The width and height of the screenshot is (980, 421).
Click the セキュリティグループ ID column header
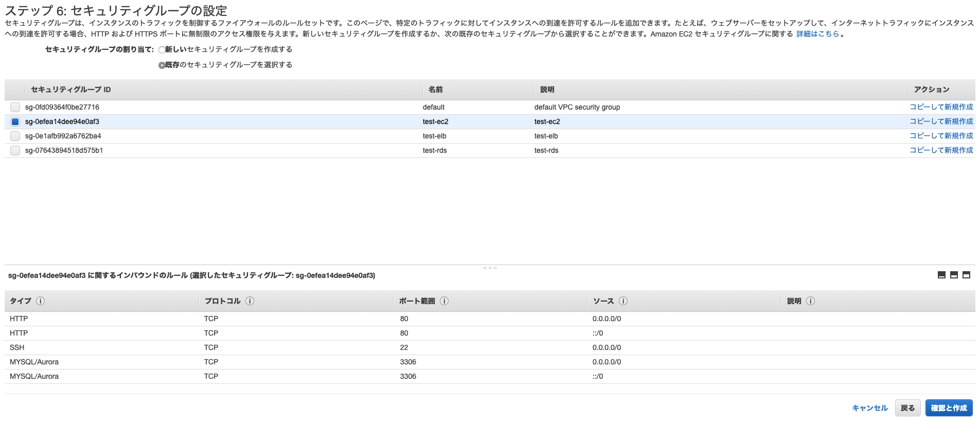[x=71, y=90]
